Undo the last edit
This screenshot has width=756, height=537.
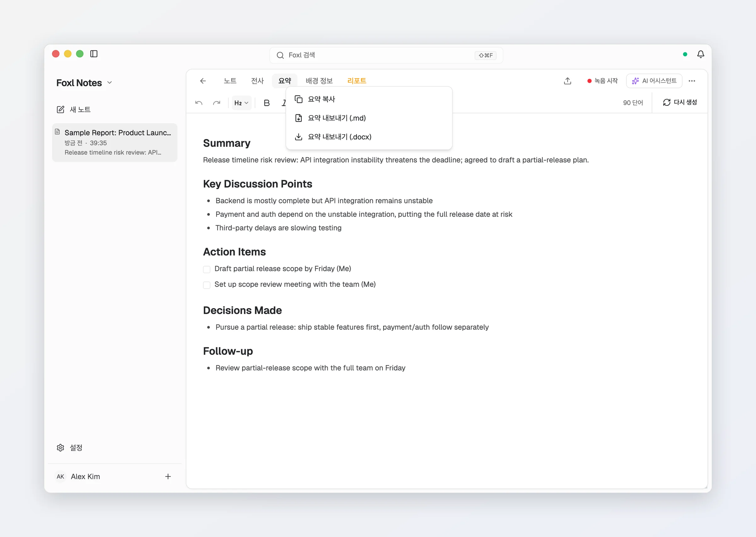point(198,103)
